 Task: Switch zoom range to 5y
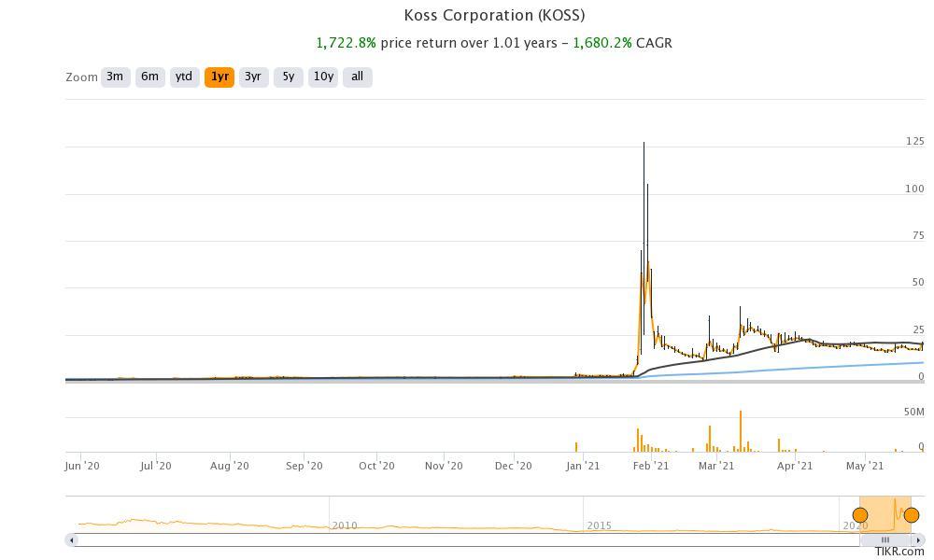tap(289, 77)
